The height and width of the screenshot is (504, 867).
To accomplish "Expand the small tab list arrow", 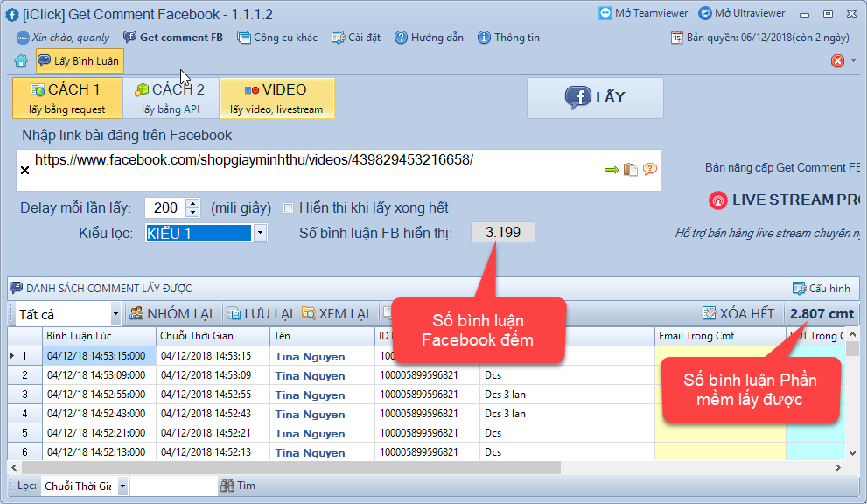I will [854, 61].
